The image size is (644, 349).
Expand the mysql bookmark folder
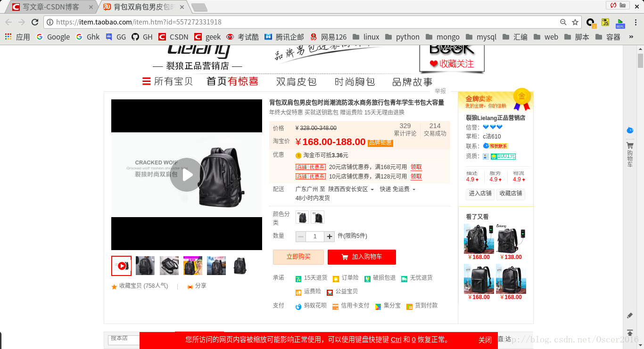481,37
